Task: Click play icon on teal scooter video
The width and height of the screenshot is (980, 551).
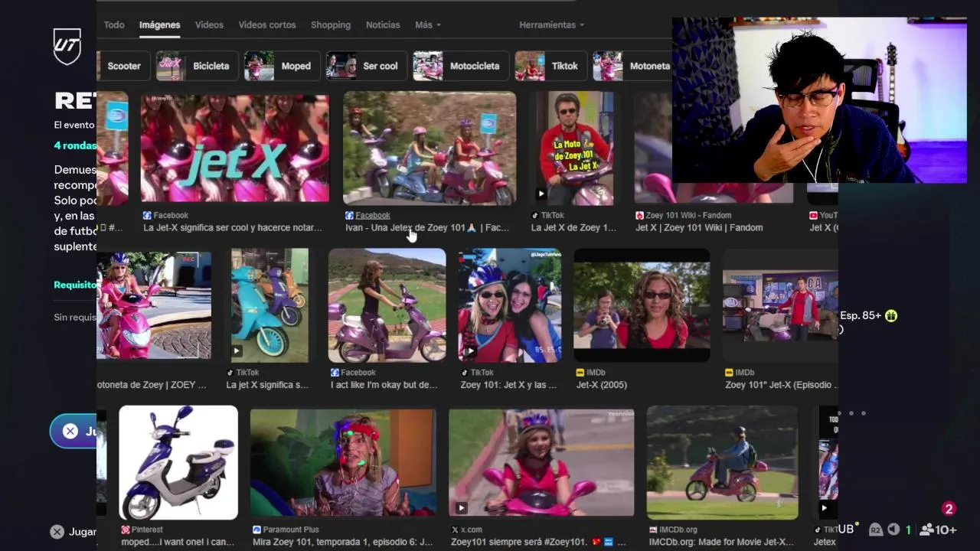Action: coord(237,351)
